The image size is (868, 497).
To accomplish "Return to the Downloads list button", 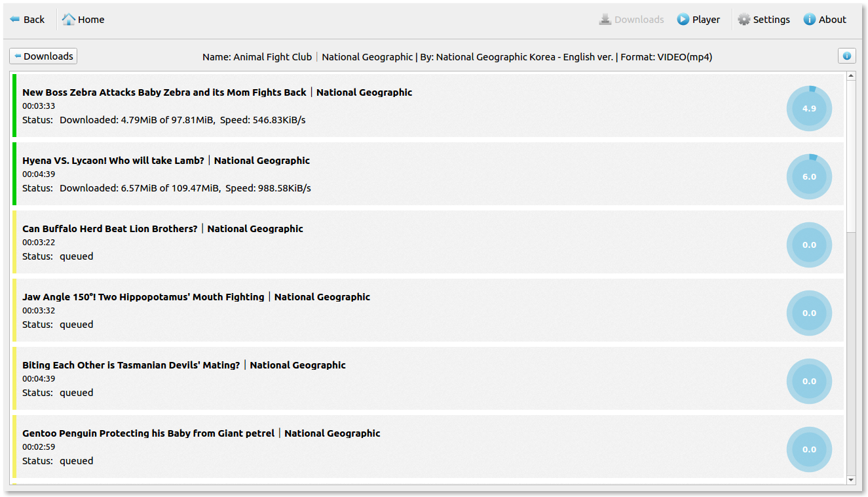I will click(43, 56).
